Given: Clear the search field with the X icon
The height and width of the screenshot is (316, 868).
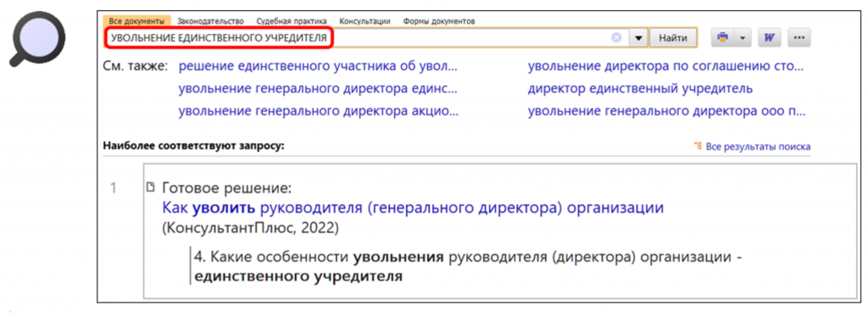Looking at the screenshot, I should 616,37.
